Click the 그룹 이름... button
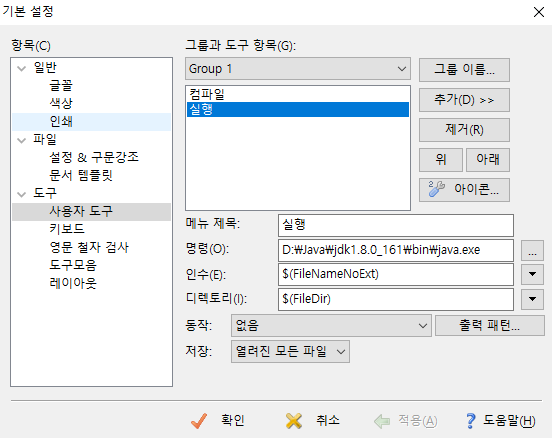 [x=464, y=70]
